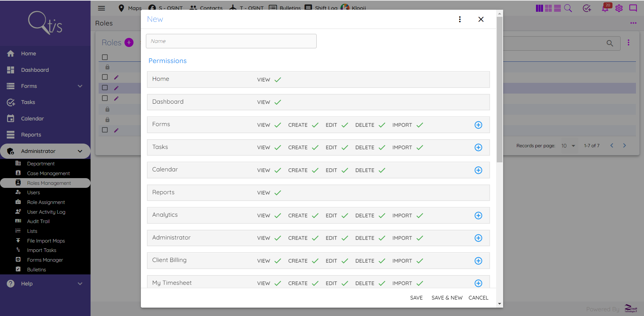Expand detailed permissions for Forms

coord(478,125)
